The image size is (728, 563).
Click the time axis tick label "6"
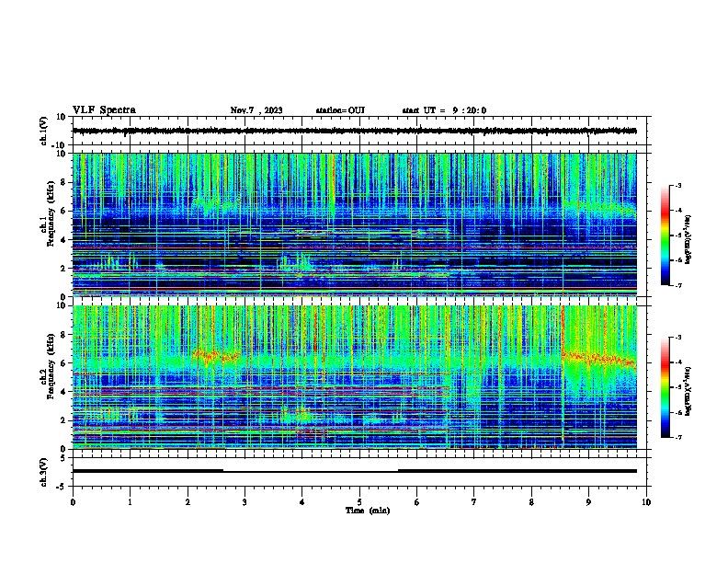click(417, 502)
